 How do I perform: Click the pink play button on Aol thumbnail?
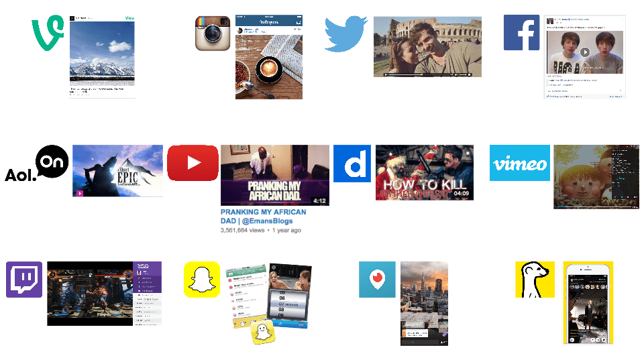point(80,193)
